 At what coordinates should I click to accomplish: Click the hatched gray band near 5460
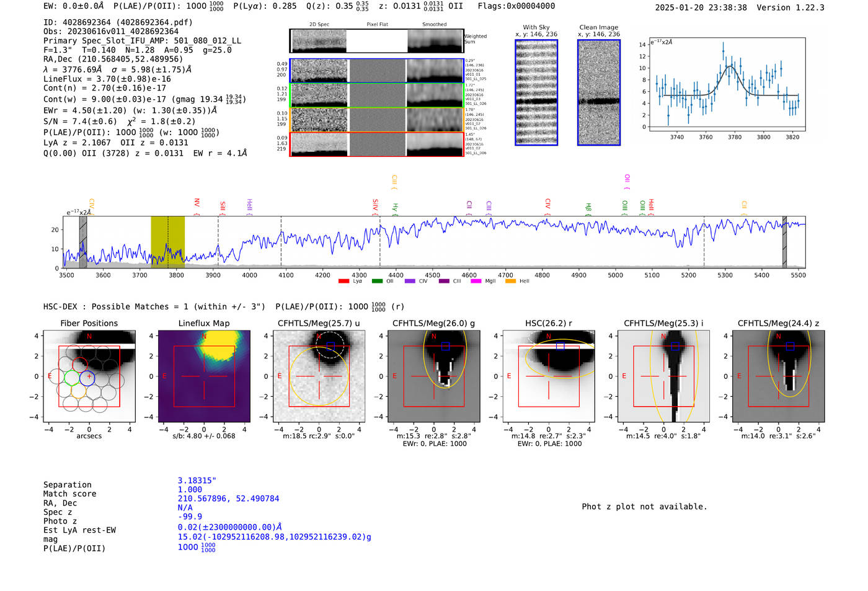coord(784,242)
